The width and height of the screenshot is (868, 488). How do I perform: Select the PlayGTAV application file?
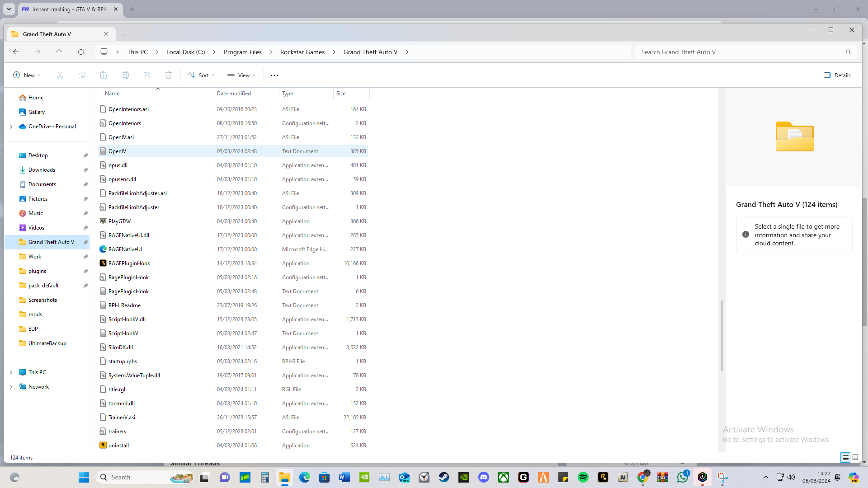[x=119, y=221]
